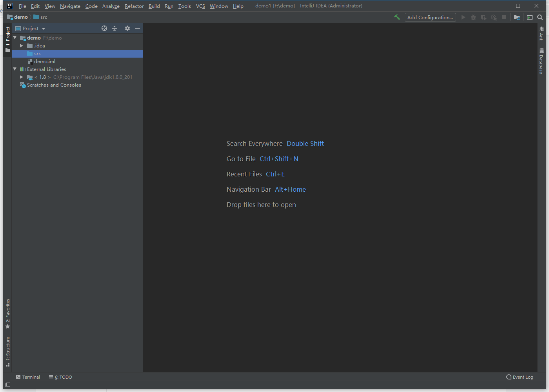The width and height of the screenshot is (549, 392).
Task: Click the Run with Coverage icon
Action: coord(484,17)
